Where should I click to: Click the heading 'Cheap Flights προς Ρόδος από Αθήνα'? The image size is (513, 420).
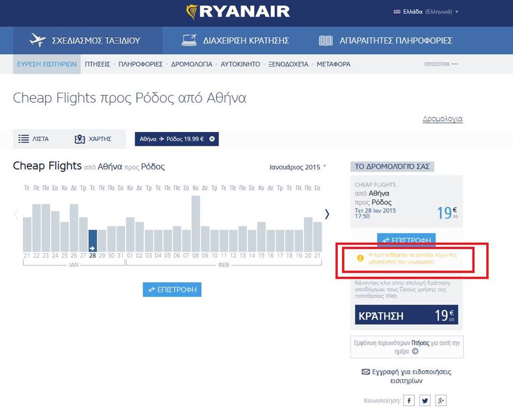click(x=129, y=98)
